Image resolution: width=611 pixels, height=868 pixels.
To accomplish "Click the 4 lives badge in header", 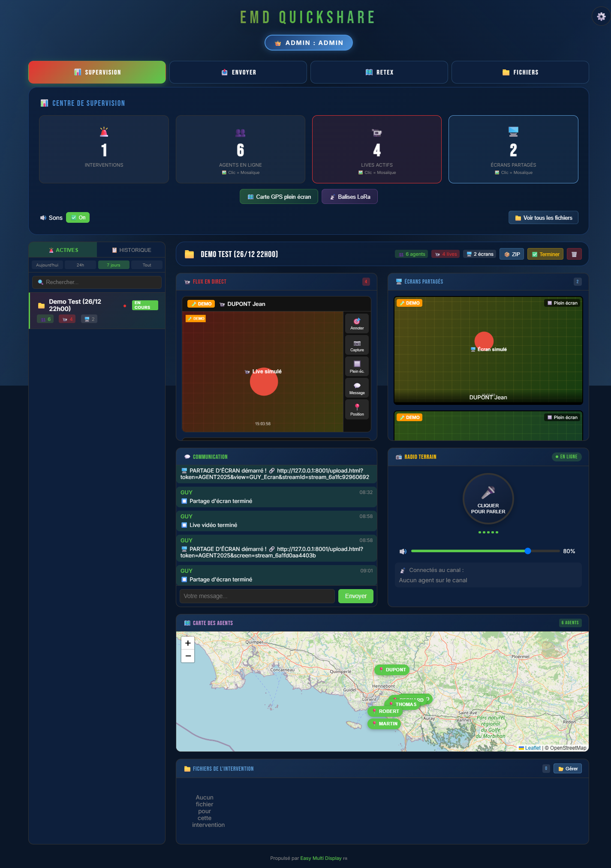I will (x=445, y=254).
